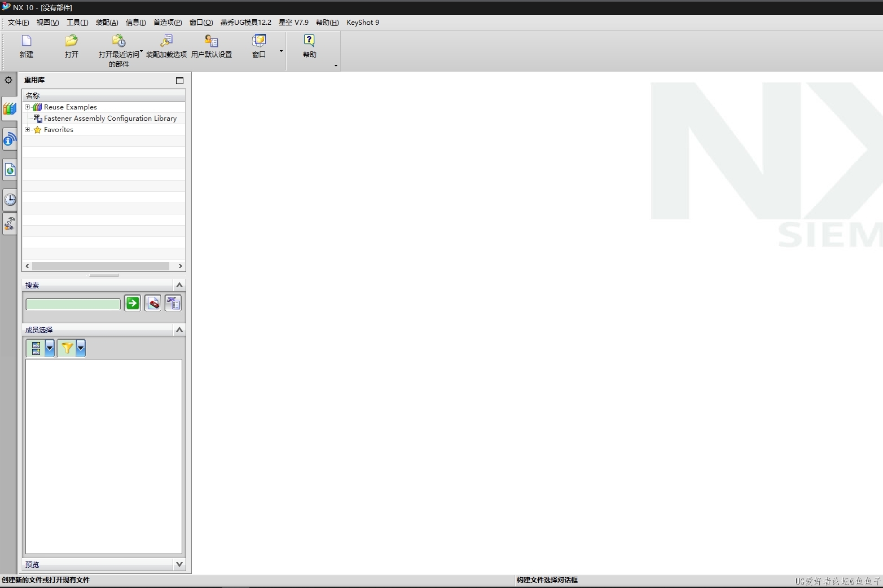Click the 名称 column header
This screenshot has height=588, width=883.
[104, 95]
